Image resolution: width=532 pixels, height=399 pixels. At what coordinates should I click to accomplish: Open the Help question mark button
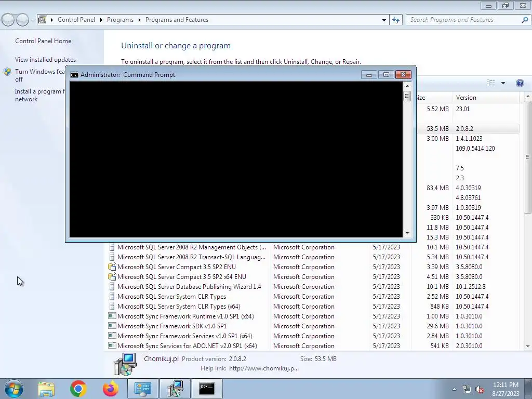pyautogui.click(x=520, y=83)
